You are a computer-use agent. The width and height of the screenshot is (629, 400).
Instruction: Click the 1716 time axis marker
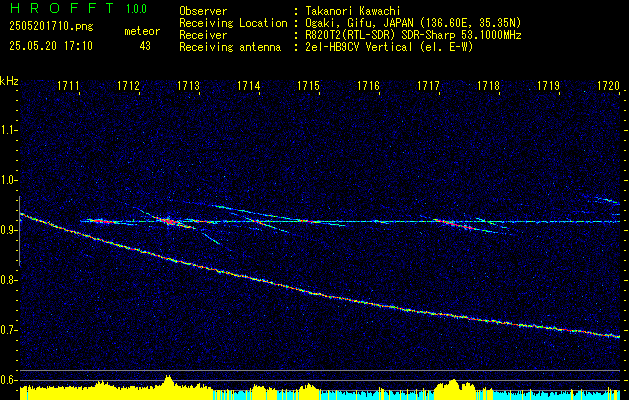[x=369, y=85]
